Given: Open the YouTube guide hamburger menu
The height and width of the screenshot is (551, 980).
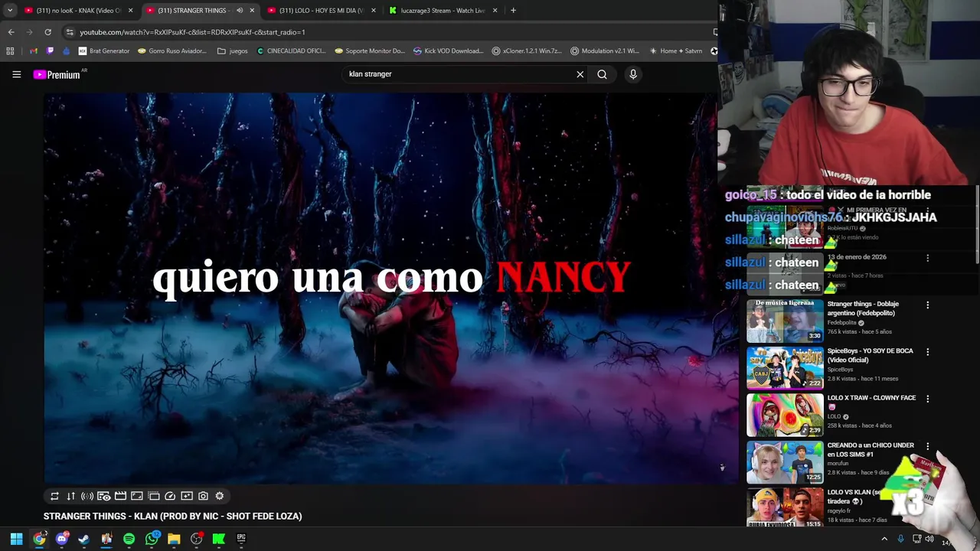Looking at the screenshot, I should pyautogui.click(x=16, y=74).
